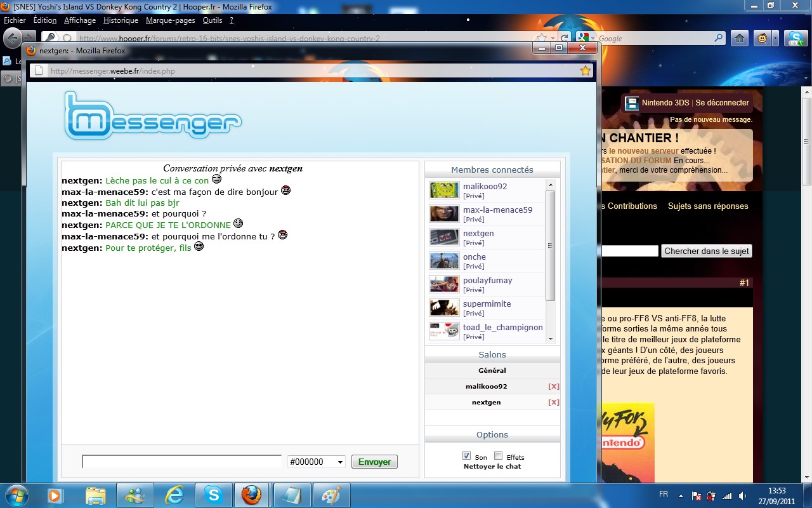The height and width of the screenshot is (508, 812).
Task: Click malikooo92's avatar in the members list
Action: [x=444, y=190]
